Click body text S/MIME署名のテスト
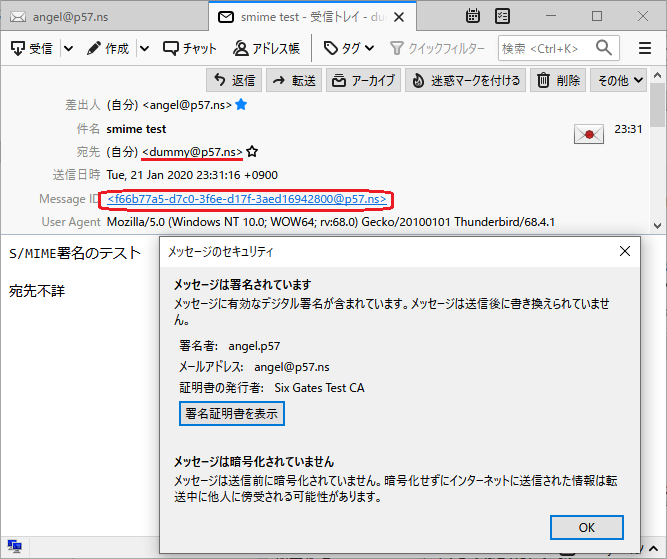This screenshot has height=559, width=667. [75, 253]
